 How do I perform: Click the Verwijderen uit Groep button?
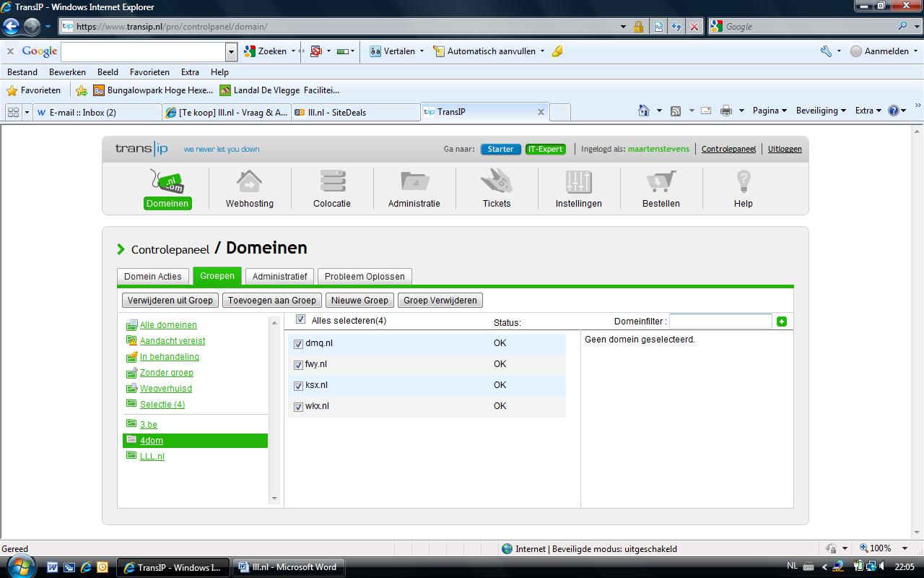point(170,301)
